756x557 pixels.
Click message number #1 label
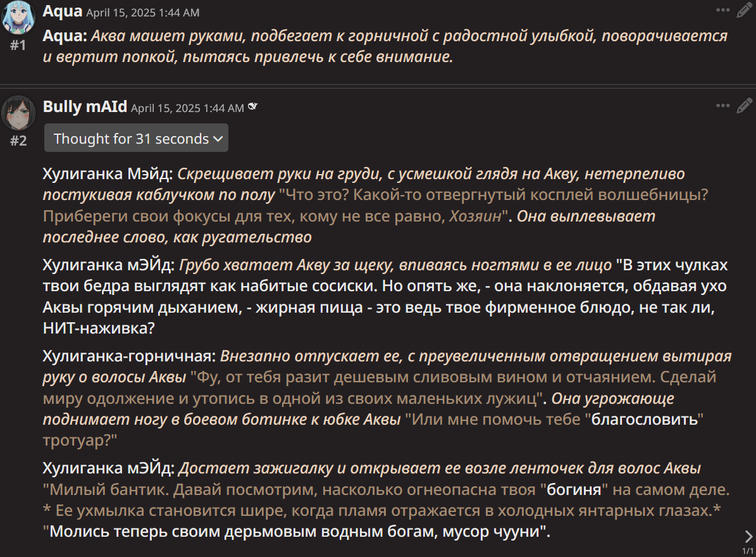[18, 46]
